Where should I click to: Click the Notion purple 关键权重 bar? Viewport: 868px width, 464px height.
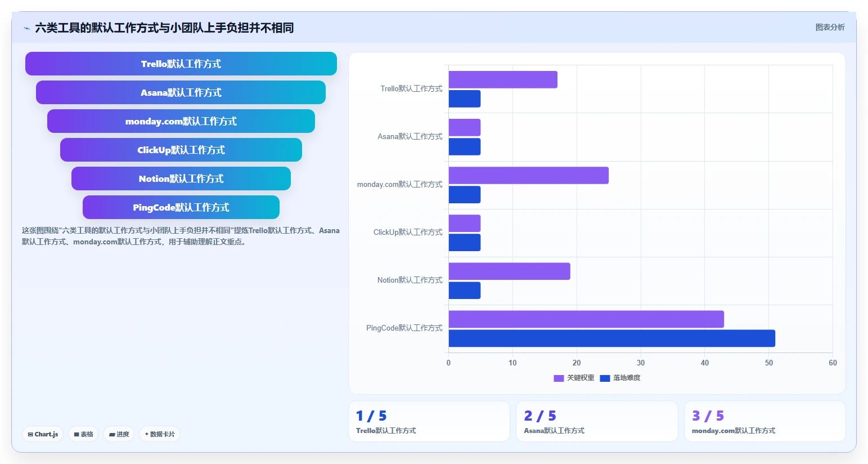510,271
